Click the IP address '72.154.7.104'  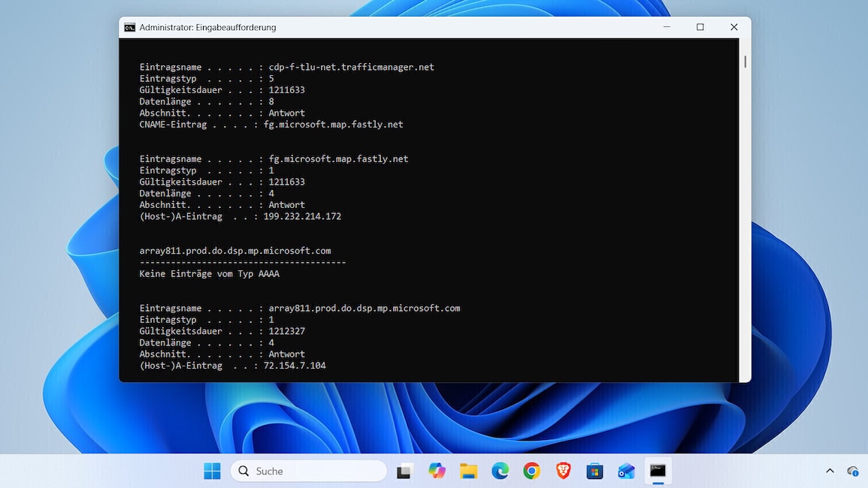[295, 366]
